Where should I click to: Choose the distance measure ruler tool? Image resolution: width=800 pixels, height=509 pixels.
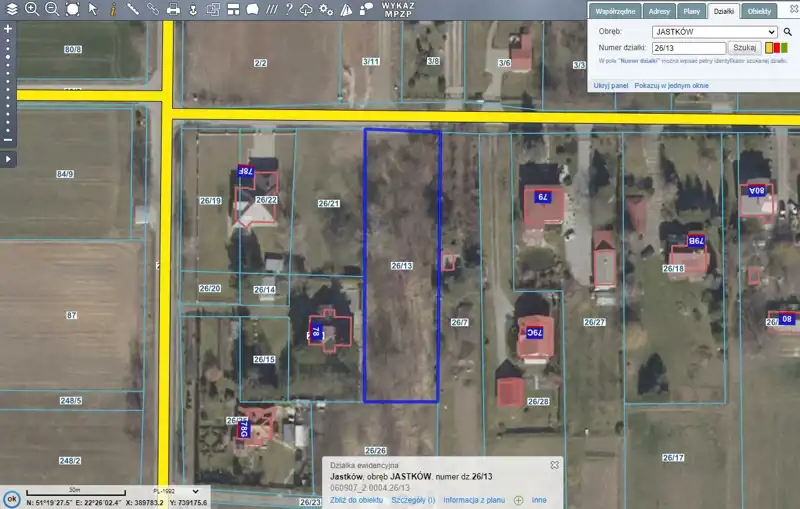click(133, 9)
